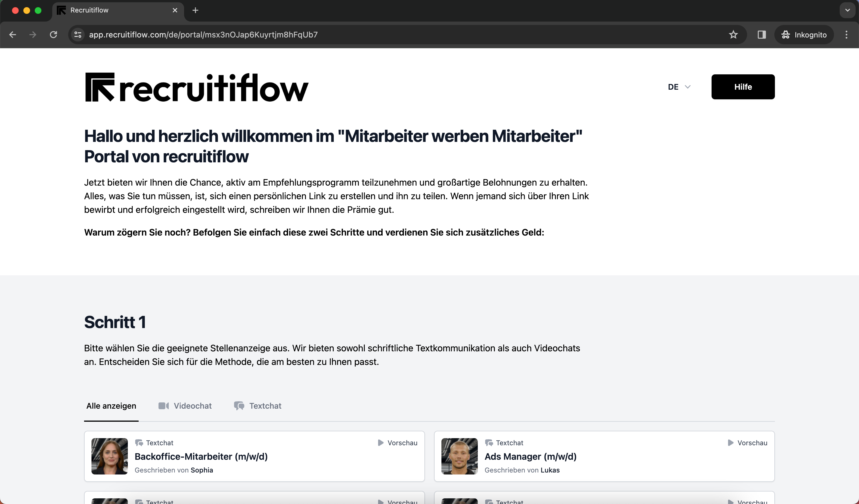The width and height of the screenshot is (859, 504).
Task: Open the Backoffice-Mitarbeiter (m/w/d) job title
Action: coord(201,456)
